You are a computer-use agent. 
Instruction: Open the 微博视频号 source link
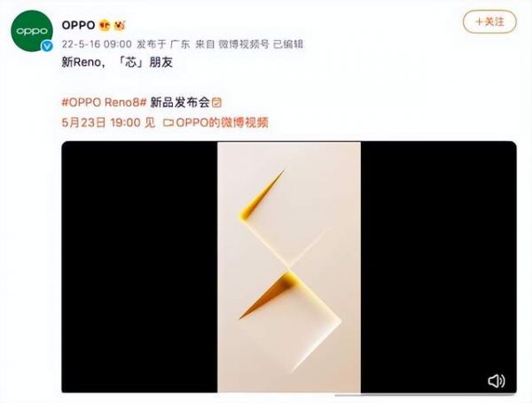[244, 44]
